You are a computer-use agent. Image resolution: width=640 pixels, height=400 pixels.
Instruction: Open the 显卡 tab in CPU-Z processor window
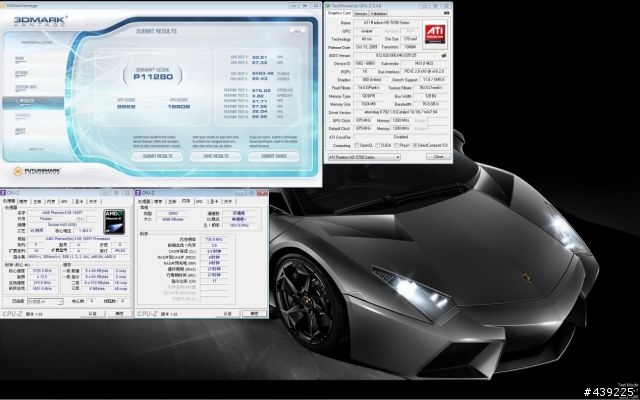click(x=78, y=202)
